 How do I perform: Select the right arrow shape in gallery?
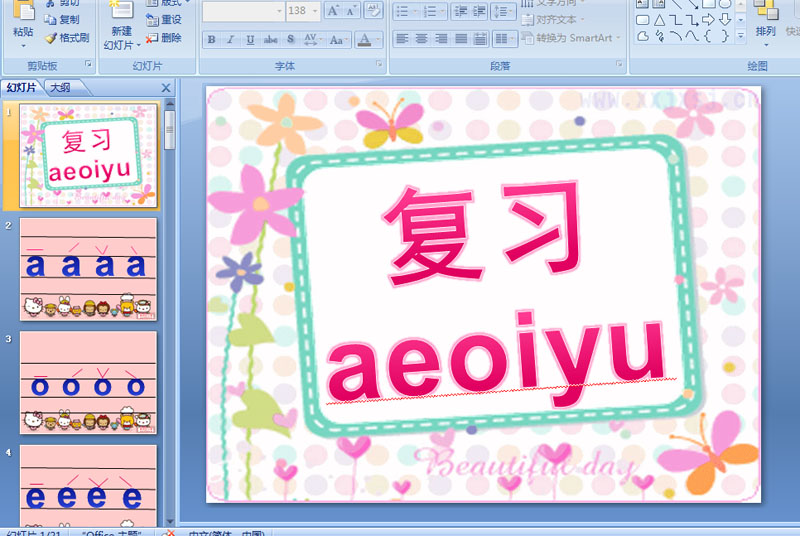click(709, 20)
